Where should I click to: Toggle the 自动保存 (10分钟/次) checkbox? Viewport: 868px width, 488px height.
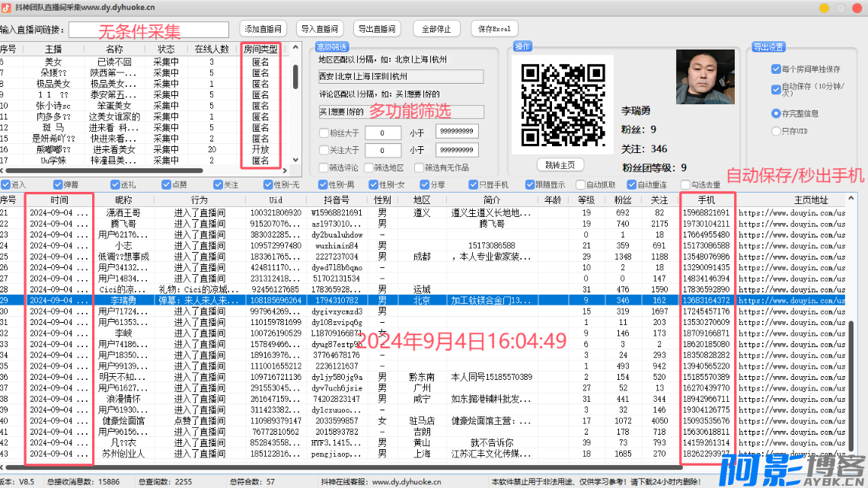click(x=776, y=88)
